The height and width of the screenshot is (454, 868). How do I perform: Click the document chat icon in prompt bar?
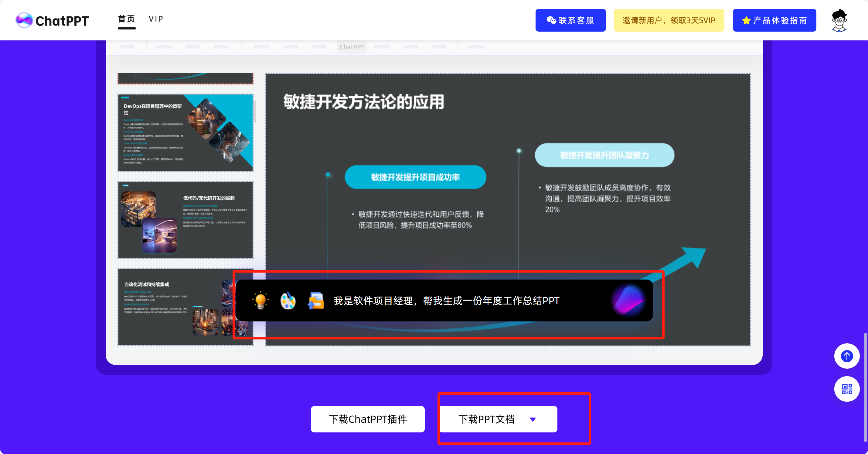pos(316,300)
